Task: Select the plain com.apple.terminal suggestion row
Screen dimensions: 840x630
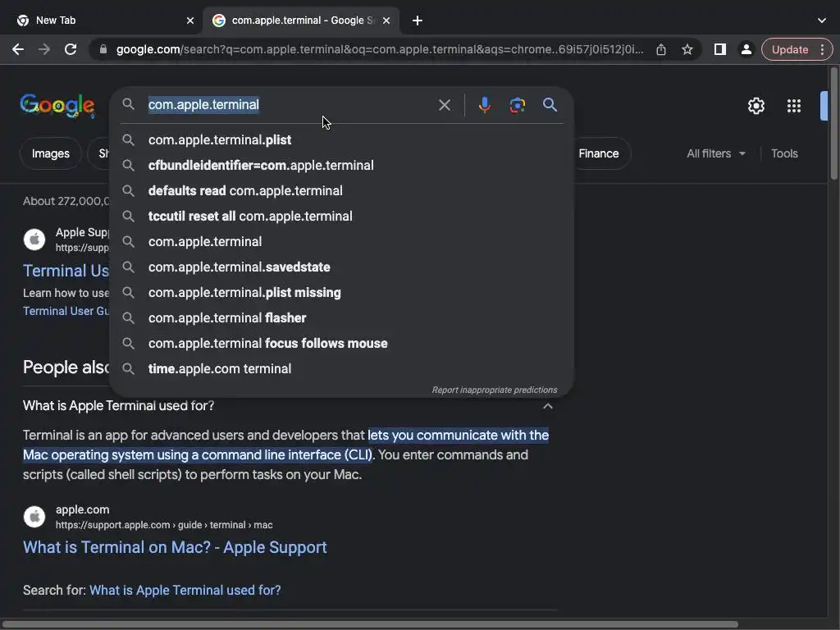Action: point(341,242)
